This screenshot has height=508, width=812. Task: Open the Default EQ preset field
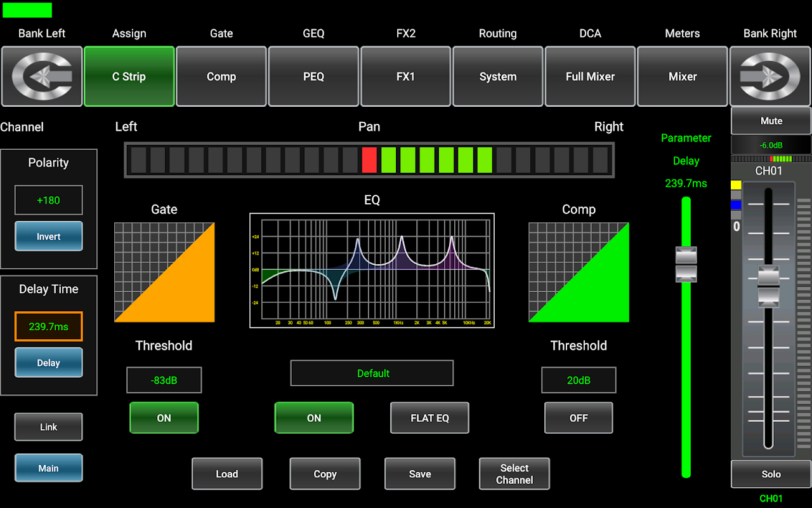tap(372, 373)
